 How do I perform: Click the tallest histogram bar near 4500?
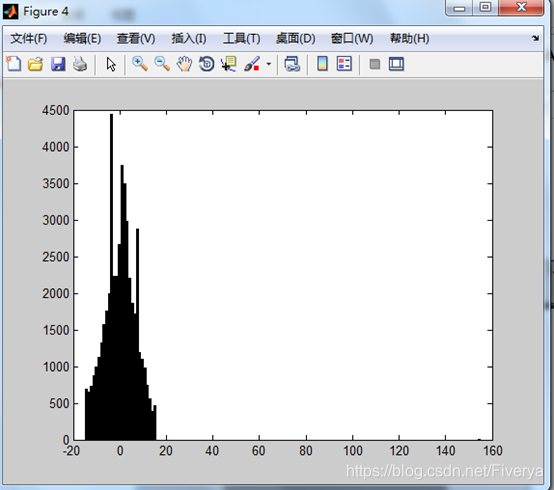(x=111, y=277)
